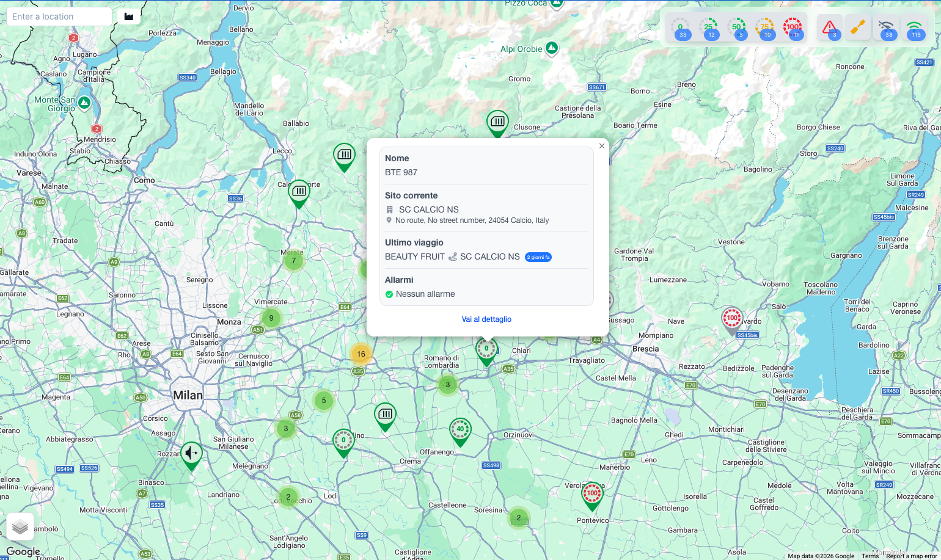This screenshot has height=560, width=941.
Task: Filter bins with 50% fill level
Action: 737,27
